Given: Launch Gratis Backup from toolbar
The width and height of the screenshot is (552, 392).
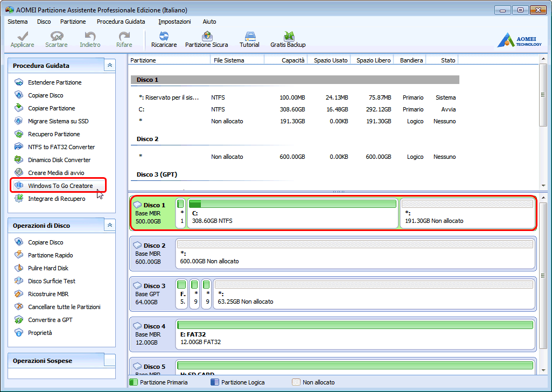Looking at the screenshot, I should [x=288, y=39].
